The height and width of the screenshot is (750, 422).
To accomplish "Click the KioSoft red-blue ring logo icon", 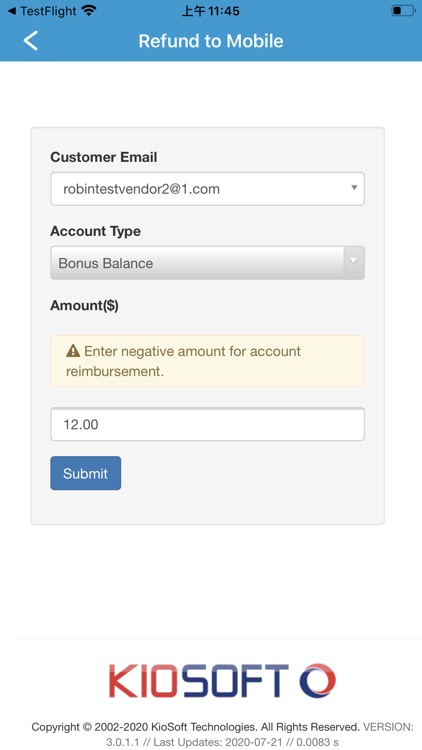I will [x=318, y=680].
